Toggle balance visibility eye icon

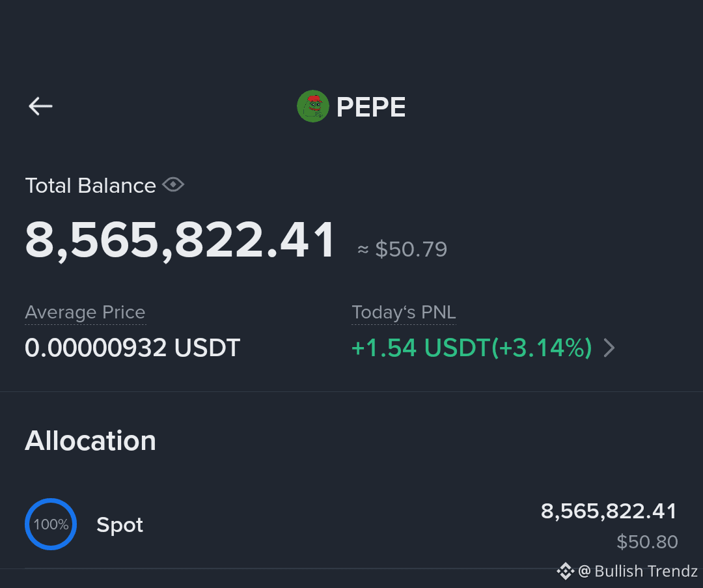point(173,185)
